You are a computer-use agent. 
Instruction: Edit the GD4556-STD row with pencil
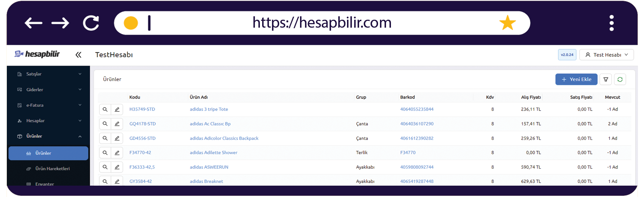pos(117,138)
